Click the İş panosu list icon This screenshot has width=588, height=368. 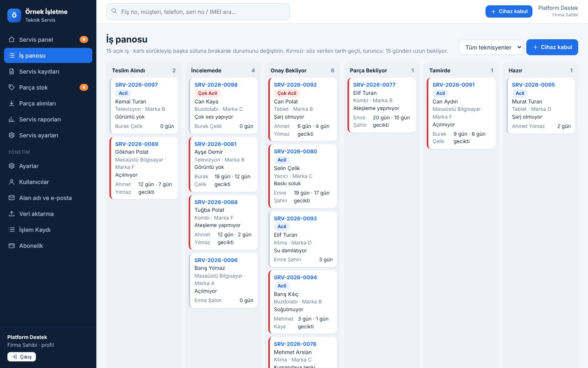[12, 56]
